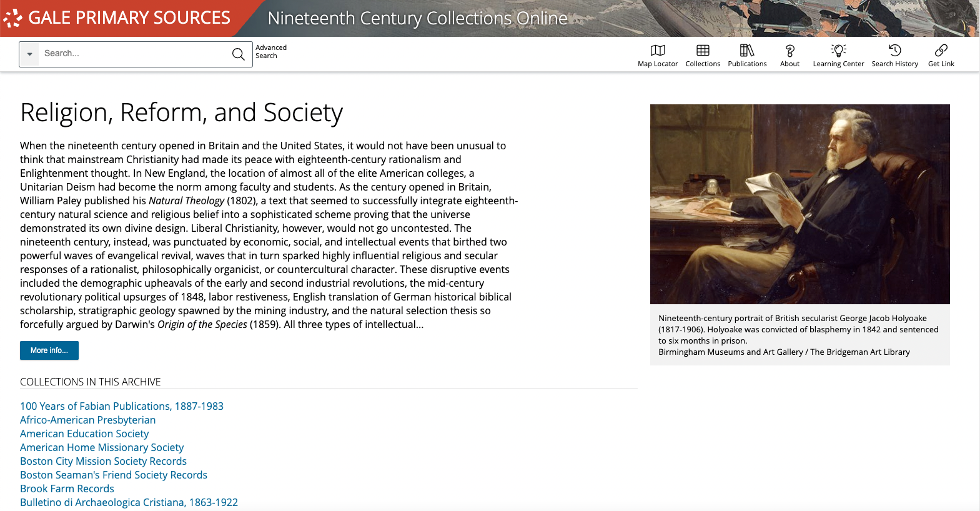Open the Map Locator tool
The width and height of the screenshot is (980, 511).
[658, 56]
